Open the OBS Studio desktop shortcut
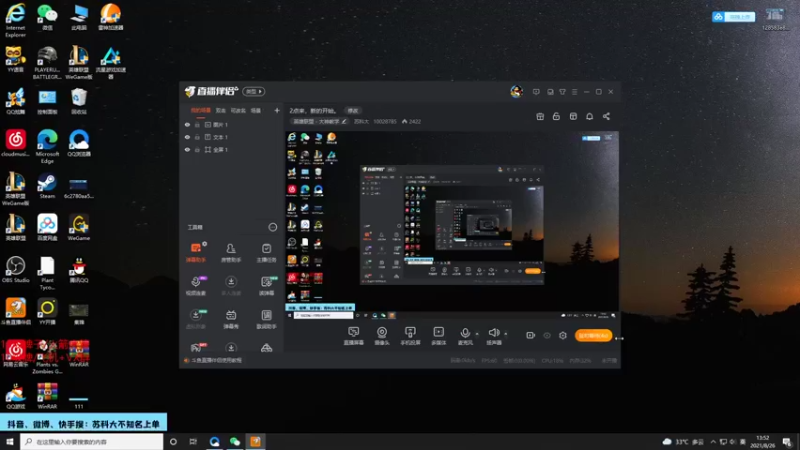Viewport: 800px width, 450px height. pyautogui.click(x=15, y=270)
